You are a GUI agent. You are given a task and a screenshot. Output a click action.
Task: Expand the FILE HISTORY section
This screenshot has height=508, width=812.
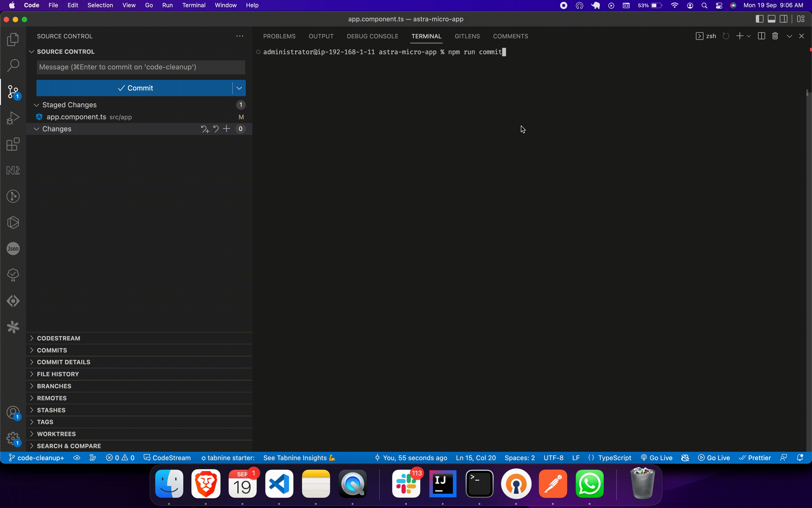click(139, 374)
